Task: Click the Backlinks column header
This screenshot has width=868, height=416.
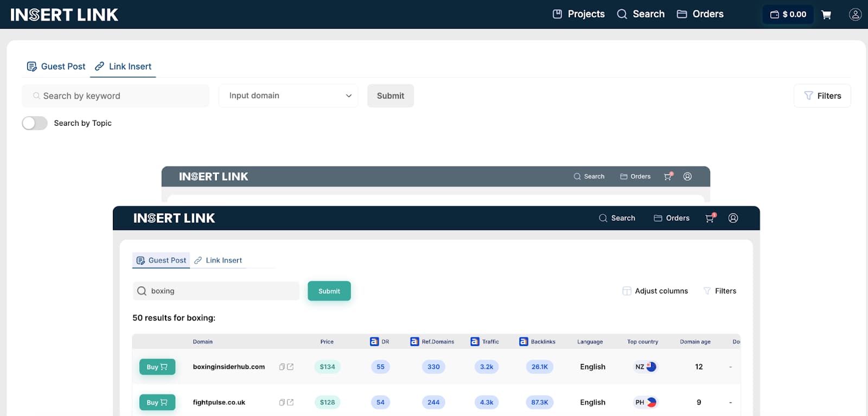Action: coord(537,342)
